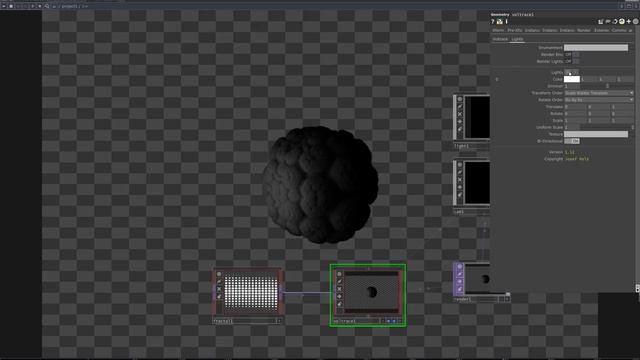Click the fractal1 node name label
This screenshot has width=640, height=360.
pyautogui.click(x=223, y=321)
